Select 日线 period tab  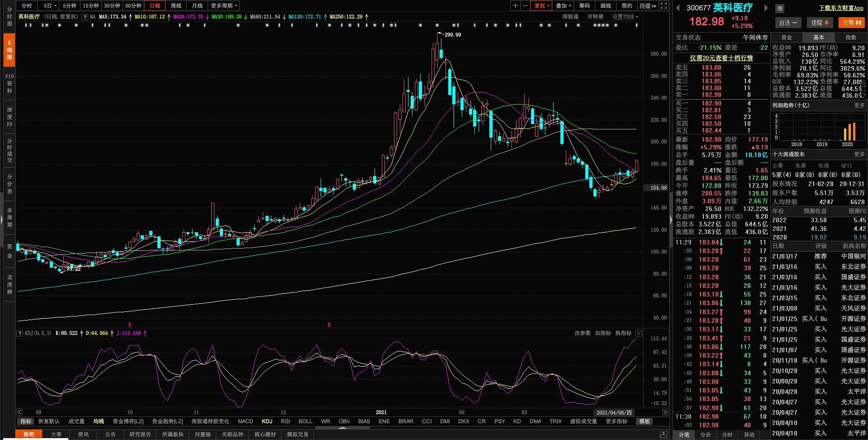pos(155,6)
